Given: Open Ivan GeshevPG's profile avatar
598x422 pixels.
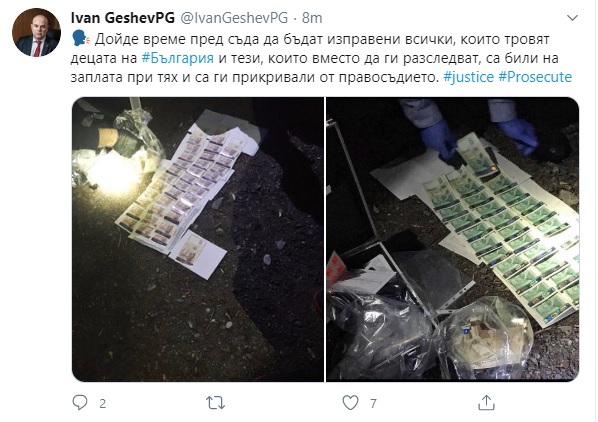Looking at the screenshot, I should [x=37, y=32].
